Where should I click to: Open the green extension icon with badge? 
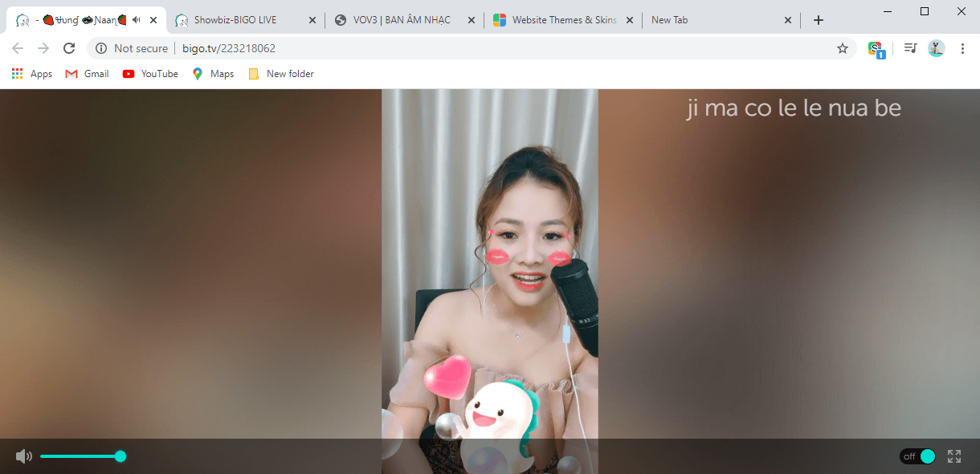point(876,49)
